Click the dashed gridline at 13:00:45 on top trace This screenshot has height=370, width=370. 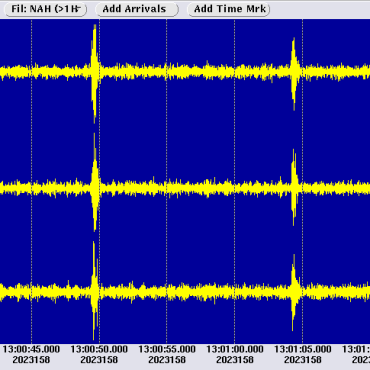(x=32, y=72)
